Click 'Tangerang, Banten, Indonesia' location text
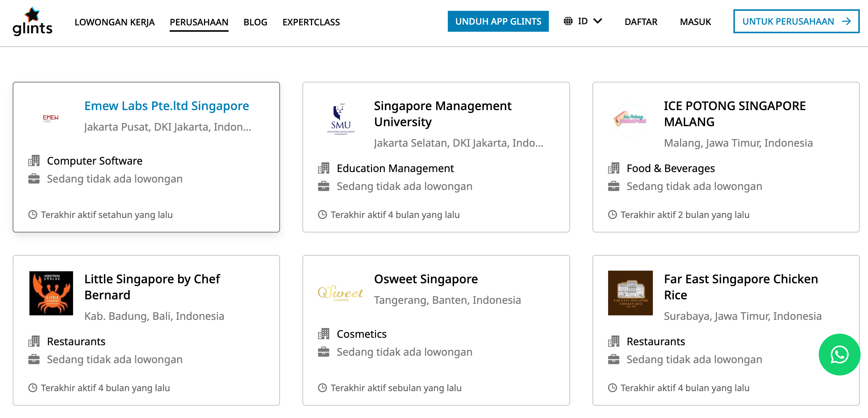Viewport: 868px width, 418px height. tap(447, 300)
